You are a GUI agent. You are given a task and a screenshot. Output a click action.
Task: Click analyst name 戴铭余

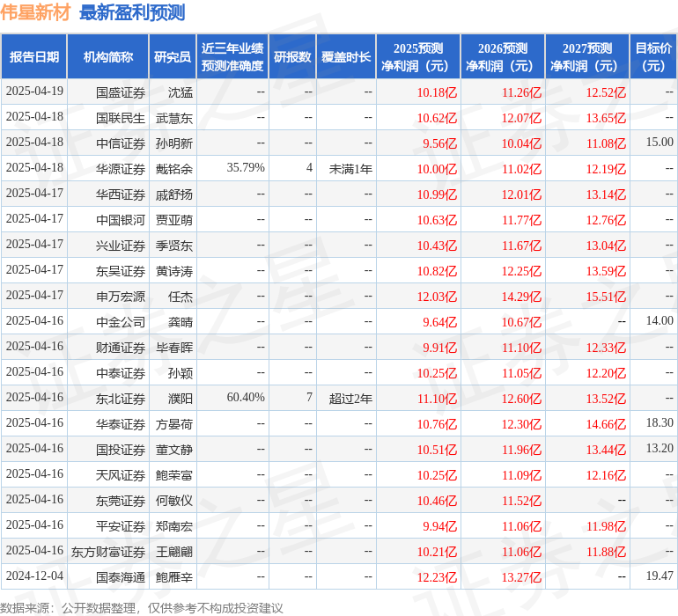[173, 168]
